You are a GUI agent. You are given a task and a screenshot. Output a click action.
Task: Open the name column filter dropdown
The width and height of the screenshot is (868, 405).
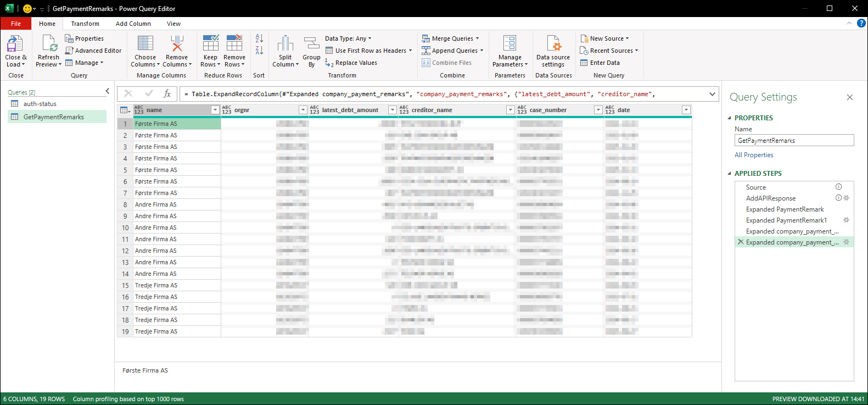point(215,110)
